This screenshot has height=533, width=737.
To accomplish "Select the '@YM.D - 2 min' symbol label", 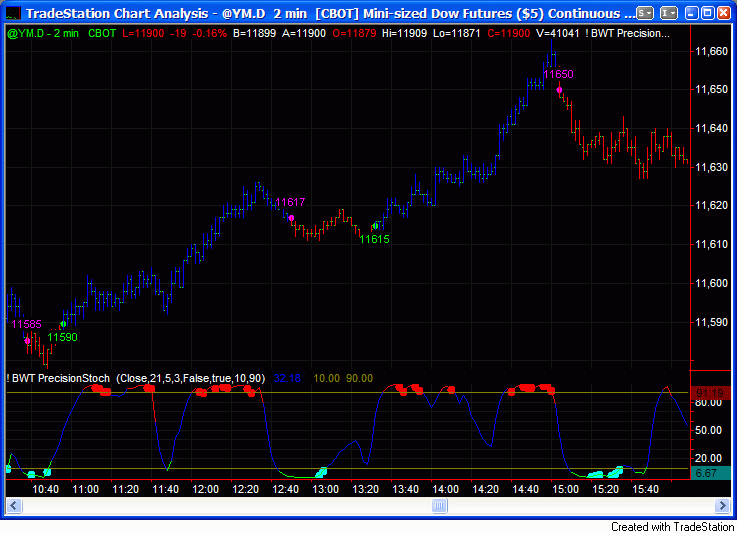I will (43, 33).
